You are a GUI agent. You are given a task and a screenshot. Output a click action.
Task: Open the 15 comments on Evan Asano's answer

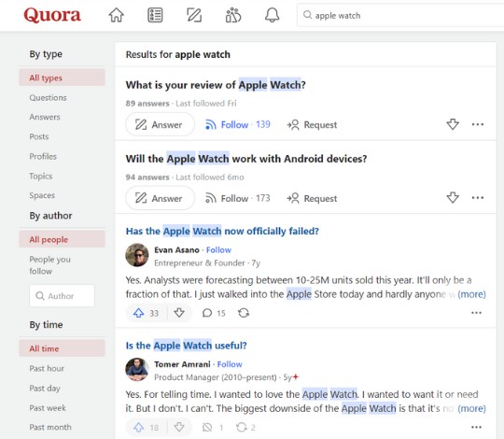click(x=214, y=313)
